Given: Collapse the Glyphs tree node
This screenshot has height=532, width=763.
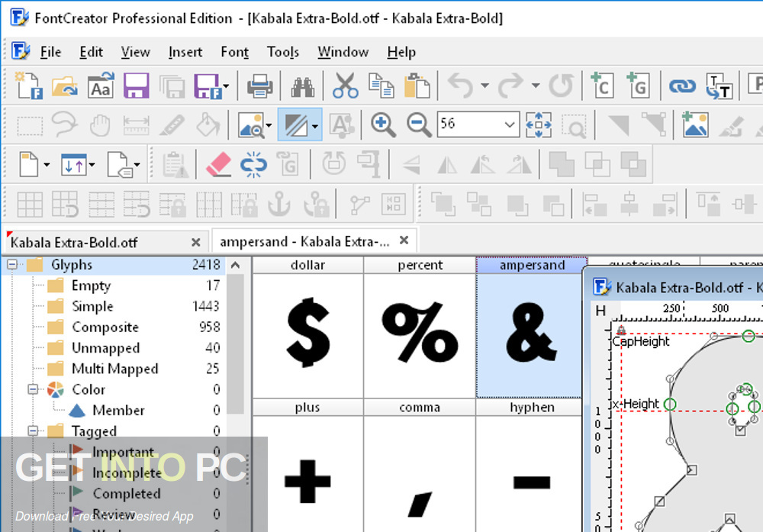Looking at the screenshot, I should tap(12, 264).
